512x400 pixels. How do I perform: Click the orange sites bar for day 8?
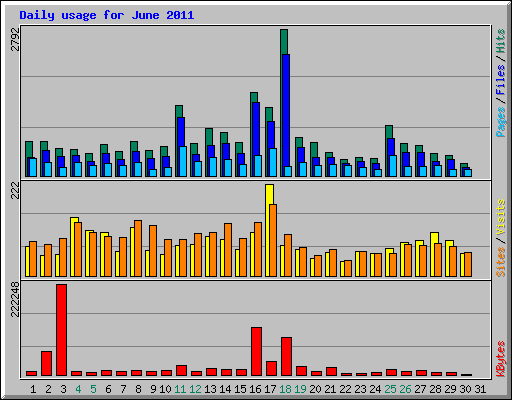138,248
